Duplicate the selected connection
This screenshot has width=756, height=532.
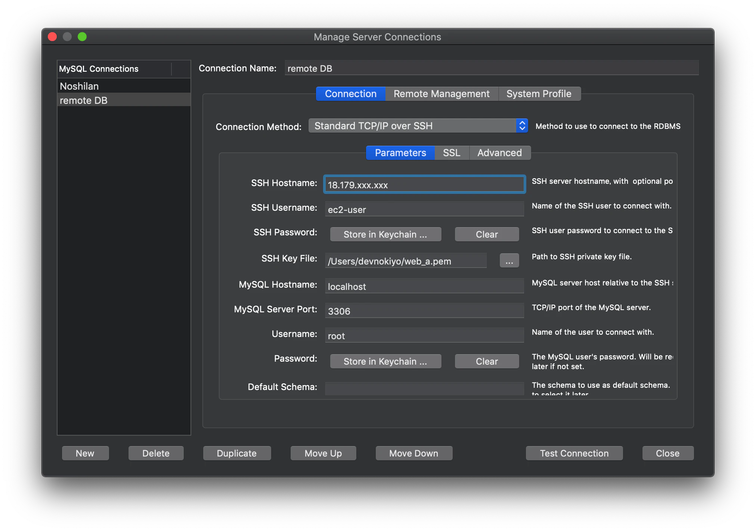pyautogui.click(x=237, y=453)
